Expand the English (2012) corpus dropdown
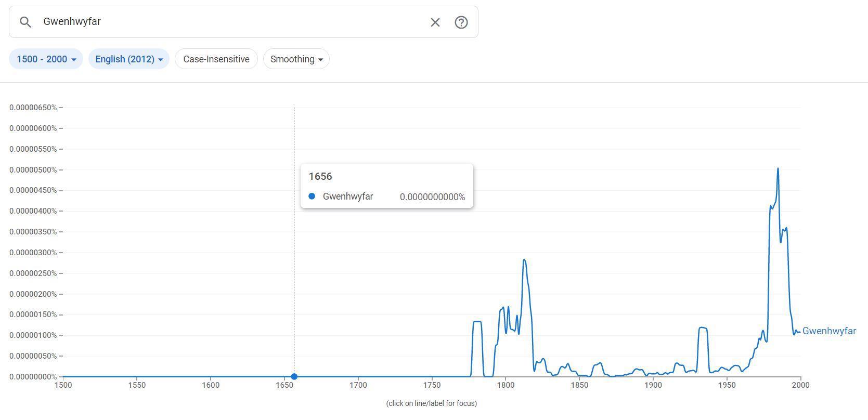The height and width of the screenshot is (420, 868). [128, 59]
